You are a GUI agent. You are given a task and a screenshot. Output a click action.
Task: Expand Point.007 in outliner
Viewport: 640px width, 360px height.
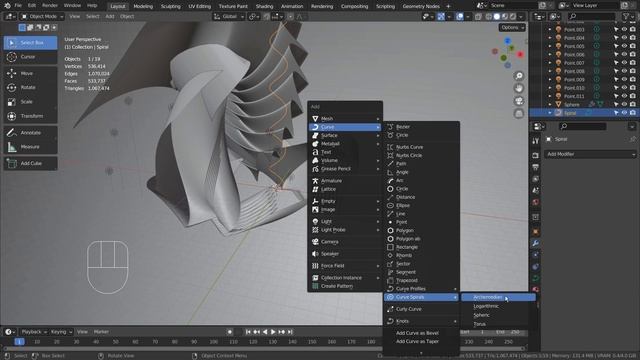(x=550, y=63)
